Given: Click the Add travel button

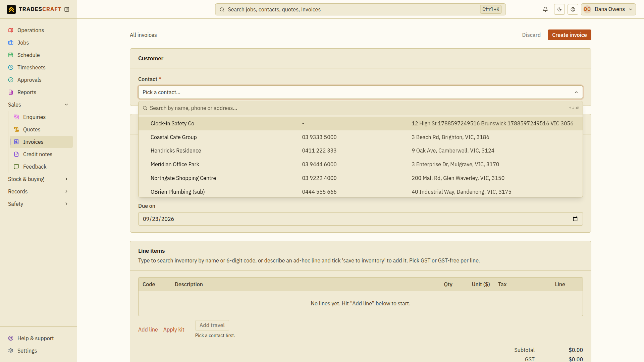Looking at the screenshot, I should [212, 325].
